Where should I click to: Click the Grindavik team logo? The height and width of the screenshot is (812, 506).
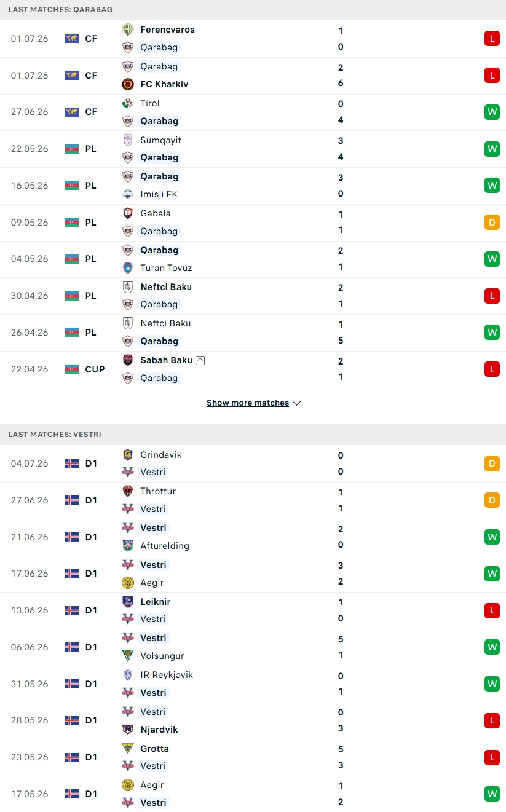(x=128, y=455)
